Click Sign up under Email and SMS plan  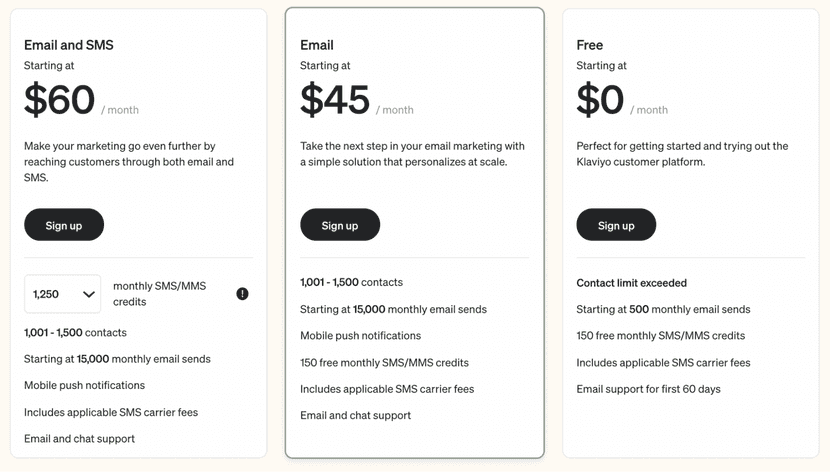tap(64, 225)
